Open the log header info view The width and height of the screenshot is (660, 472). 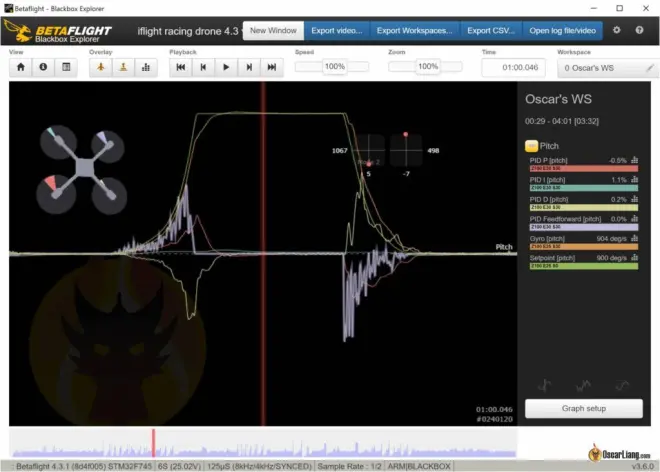click(x=43, y=67)
